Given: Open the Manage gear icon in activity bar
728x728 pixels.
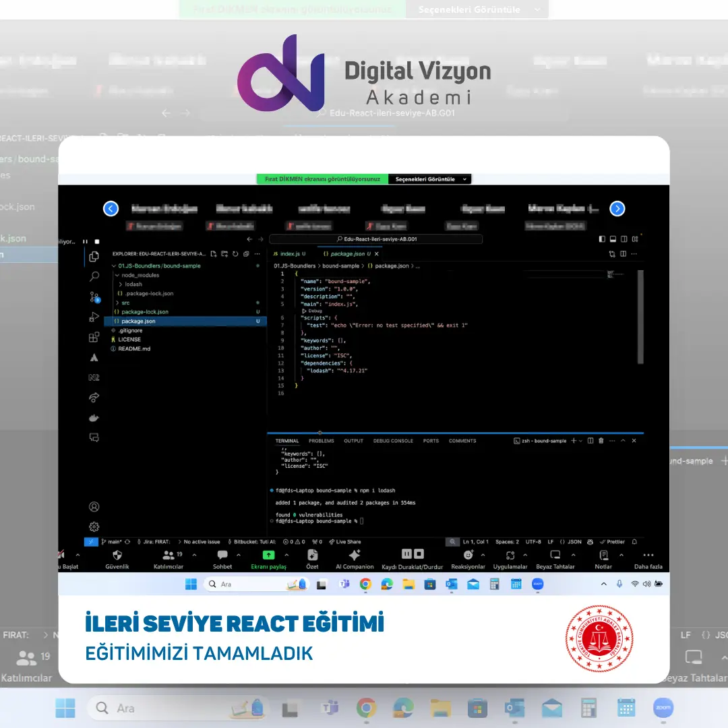Looking at the screenshot, I should (94, 526).
